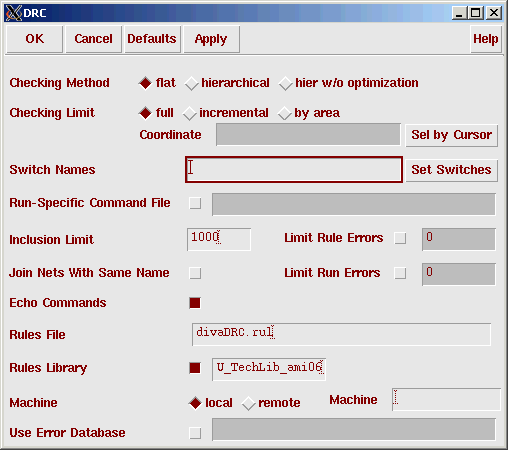Click the Apply button

211,39
